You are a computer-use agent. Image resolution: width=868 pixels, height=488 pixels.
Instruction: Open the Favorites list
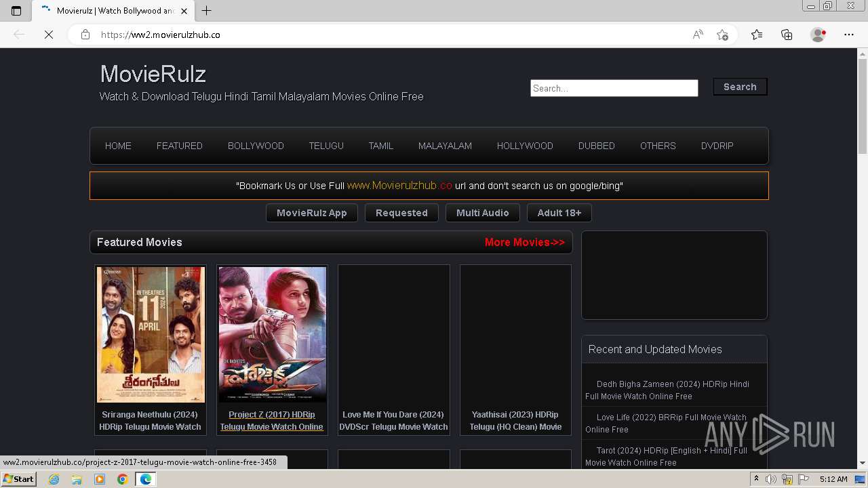pyautogui.click(x=757, y=35)
